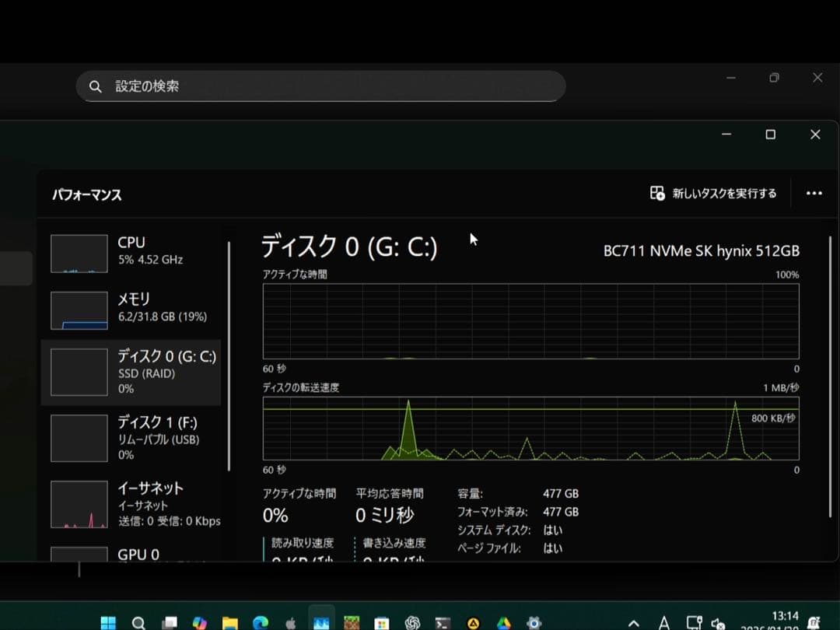This screenshot has width=840, height=630.
Task: Open the イーサネット network graph
Action: click(131, 503)
